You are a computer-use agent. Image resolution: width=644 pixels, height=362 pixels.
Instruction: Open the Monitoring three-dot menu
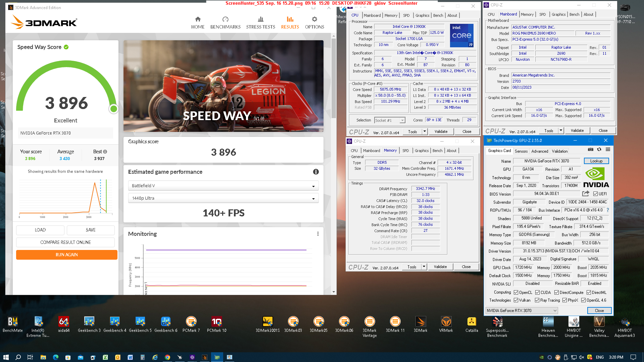pyautogui.click(x=318, y=234)
